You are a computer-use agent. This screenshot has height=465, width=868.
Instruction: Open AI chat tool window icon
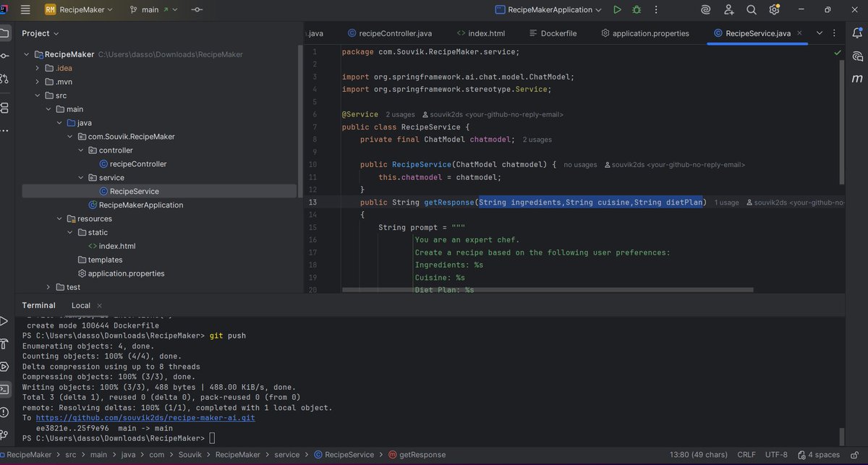[858, 56]
